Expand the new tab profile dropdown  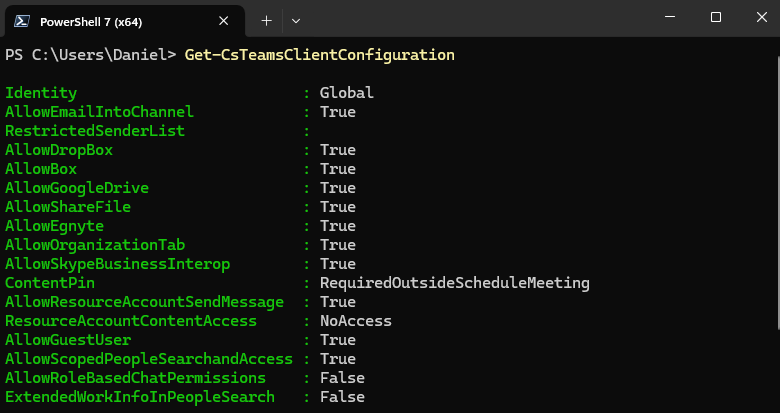296,21
